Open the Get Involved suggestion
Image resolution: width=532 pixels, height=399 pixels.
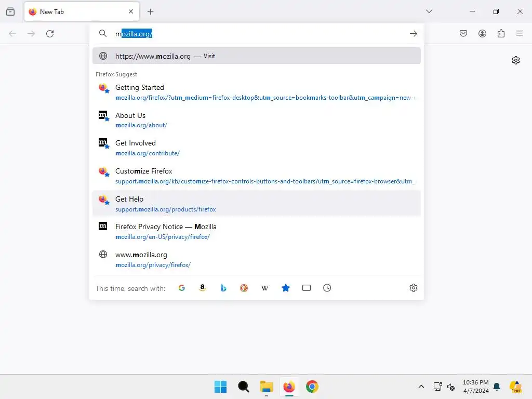257,148
